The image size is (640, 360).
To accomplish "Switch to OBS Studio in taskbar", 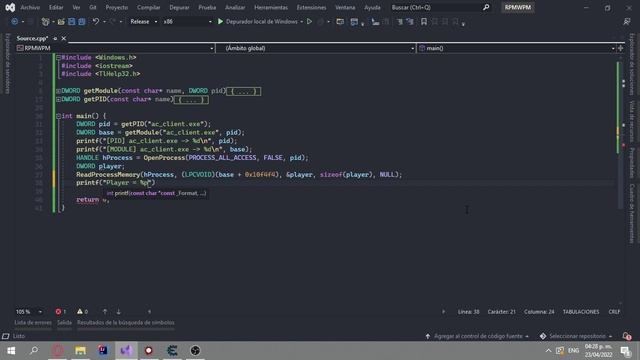I will [x=195, y=351].
